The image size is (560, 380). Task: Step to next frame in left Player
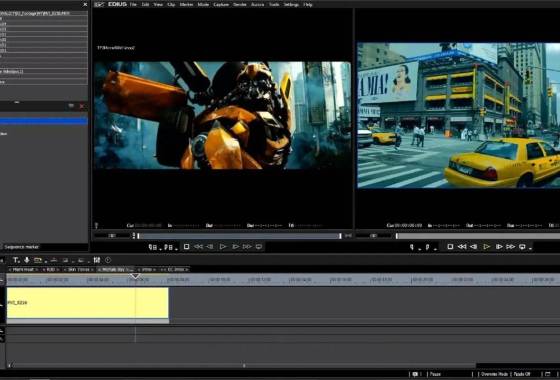(x=235, y=247)
